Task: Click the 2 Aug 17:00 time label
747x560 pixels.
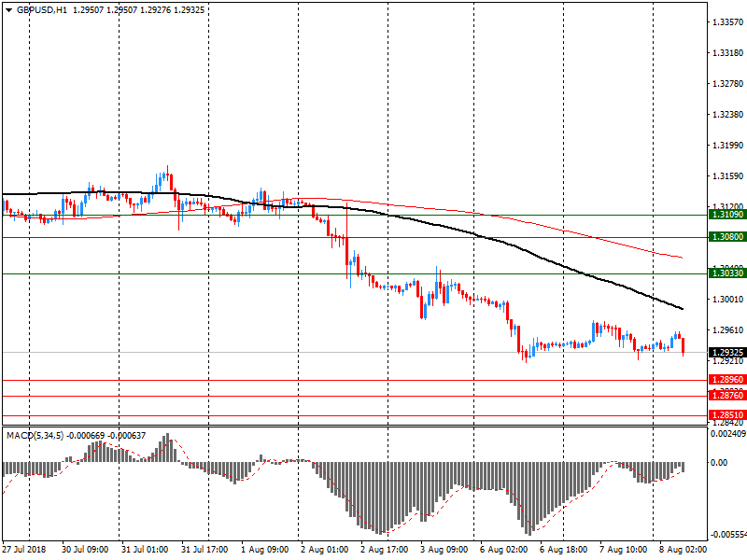Action: coord(384,550)
